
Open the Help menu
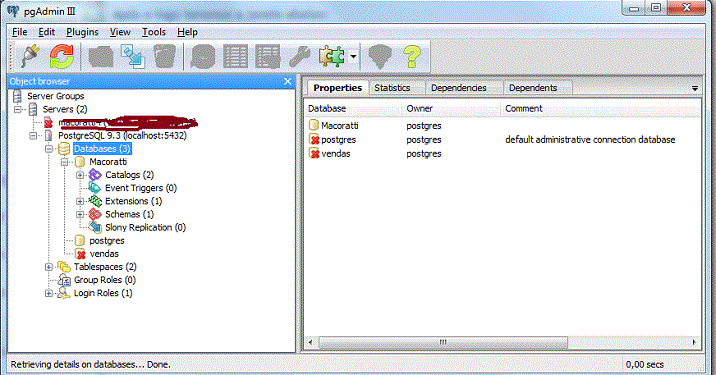pos(187,32)
